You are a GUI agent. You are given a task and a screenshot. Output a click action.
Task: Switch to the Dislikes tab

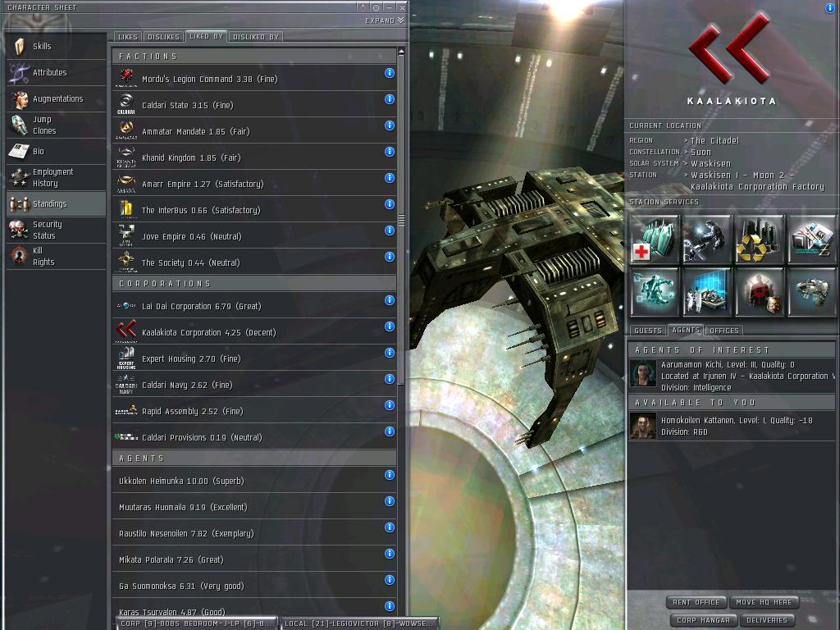[163, 37]
